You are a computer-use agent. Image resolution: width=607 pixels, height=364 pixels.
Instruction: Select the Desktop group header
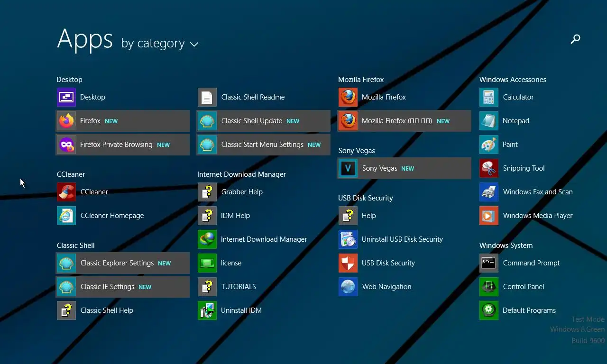(69, 80)
